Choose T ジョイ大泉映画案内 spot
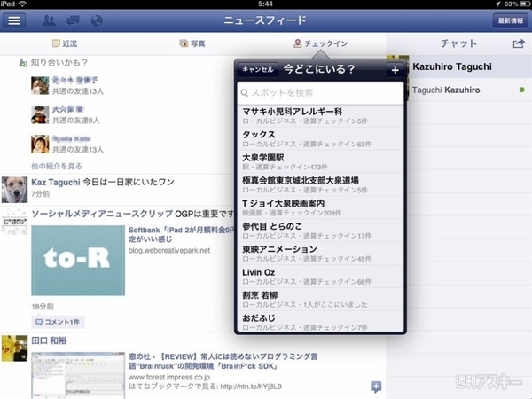Image resolution: width=532 pixels, height=399 pixels. 320,207
